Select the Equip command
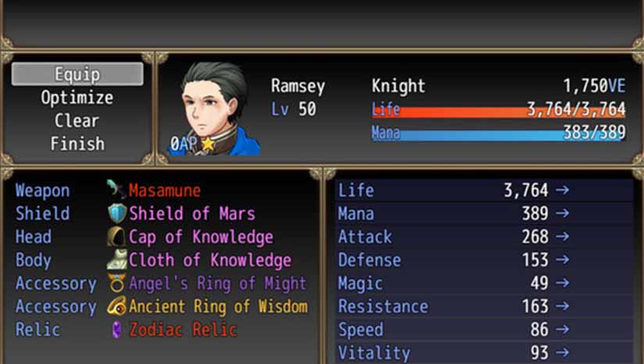This screenshot has height=364, width=644. pos(77,74)
